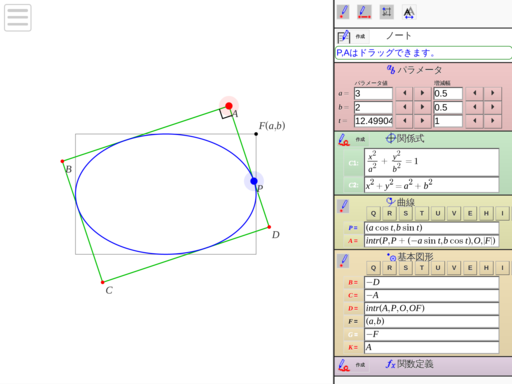Click the 関数定義 section pen icon
This screenshot has width=512, height=384.
[343, 365]
